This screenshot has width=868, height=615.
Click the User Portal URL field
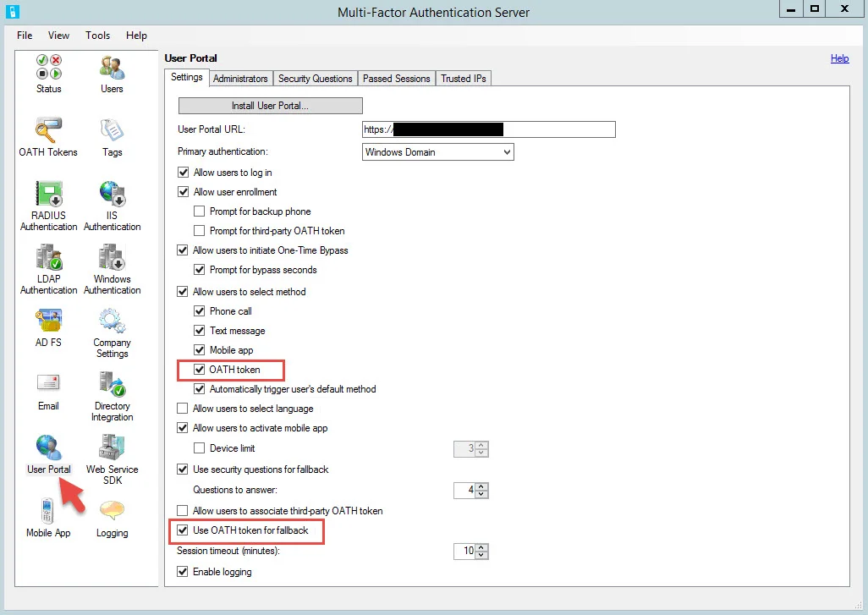pyautogui.click(x=489, y=129)
